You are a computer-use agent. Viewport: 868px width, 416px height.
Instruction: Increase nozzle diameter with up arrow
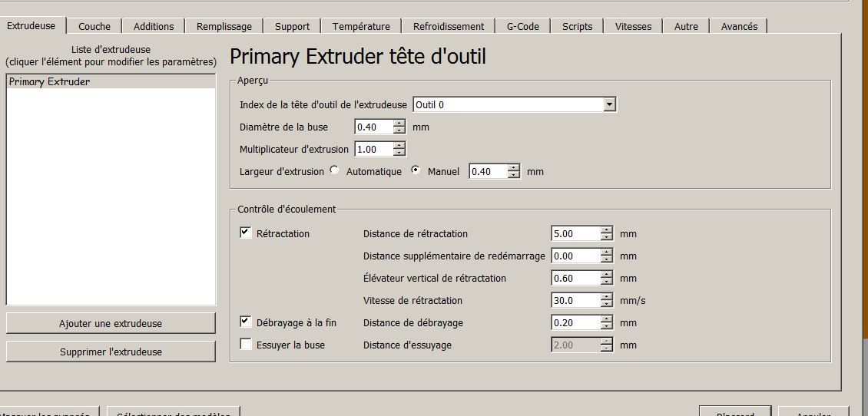(399, 124)
